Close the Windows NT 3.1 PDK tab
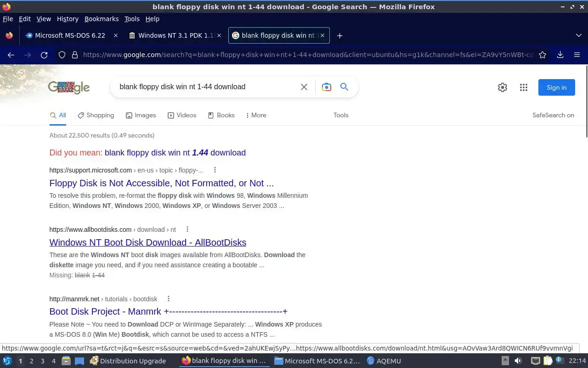The height and width of the screenshot is (368, 588). (x=219, y=35)
